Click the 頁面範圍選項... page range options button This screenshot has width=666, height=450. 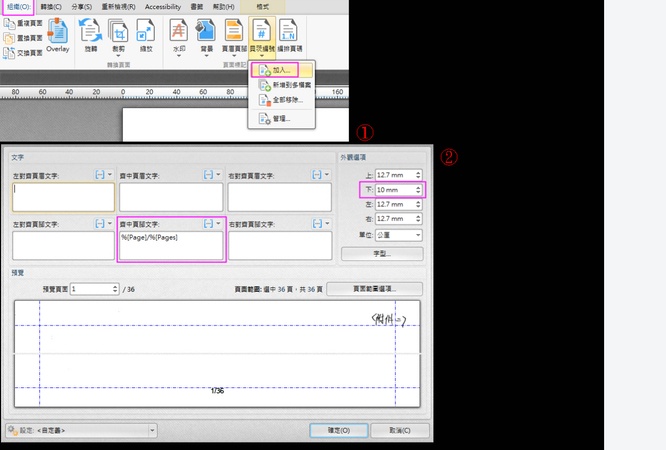click(374, 289)
